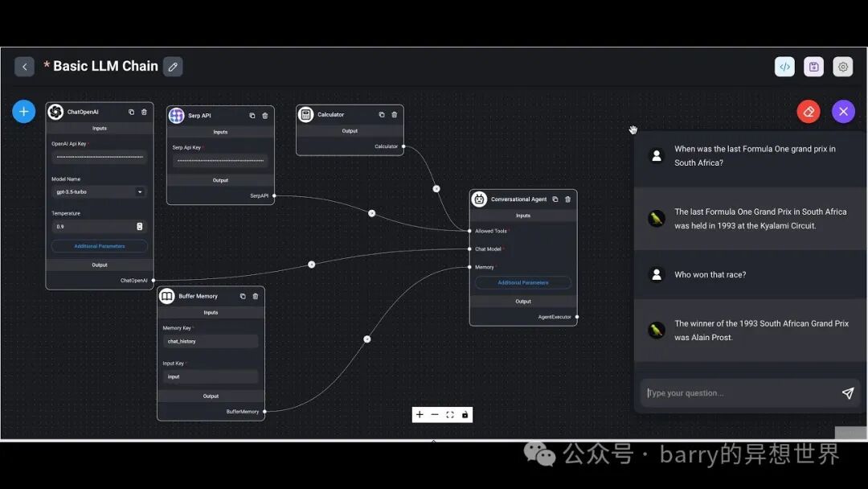Click the Serp API node logo icon

point(177,116)
